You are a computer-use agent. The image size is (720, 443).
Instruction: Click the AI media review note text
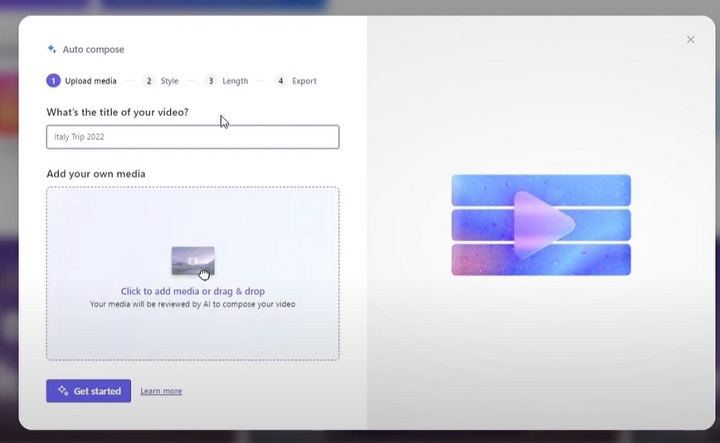(192, 304)
